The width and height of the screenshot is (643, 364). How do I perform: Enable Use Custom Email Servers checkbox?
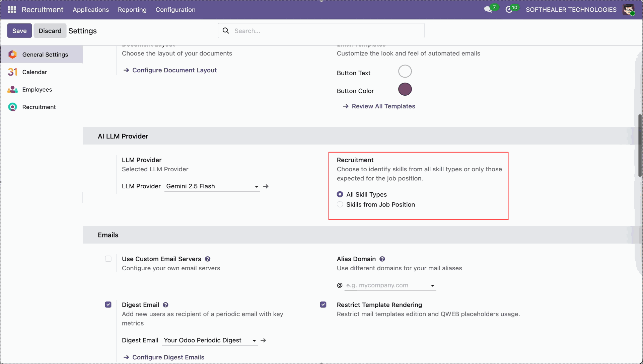tap(108, 259)
